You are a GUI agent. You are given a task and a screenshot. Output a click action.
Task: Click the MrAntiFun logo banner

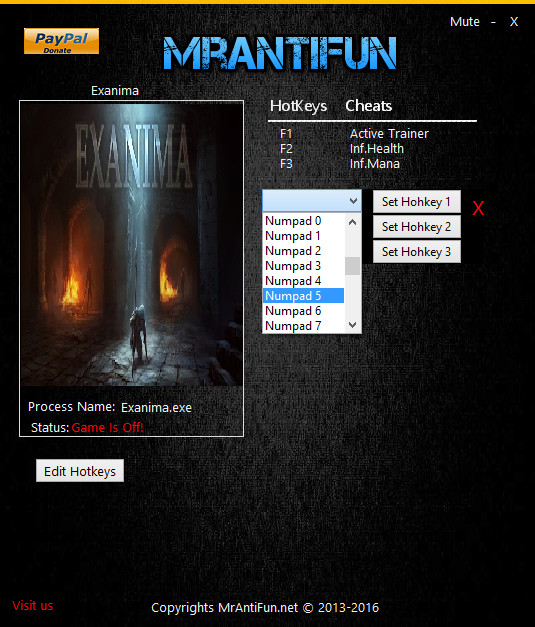click(x=280, y=53)
